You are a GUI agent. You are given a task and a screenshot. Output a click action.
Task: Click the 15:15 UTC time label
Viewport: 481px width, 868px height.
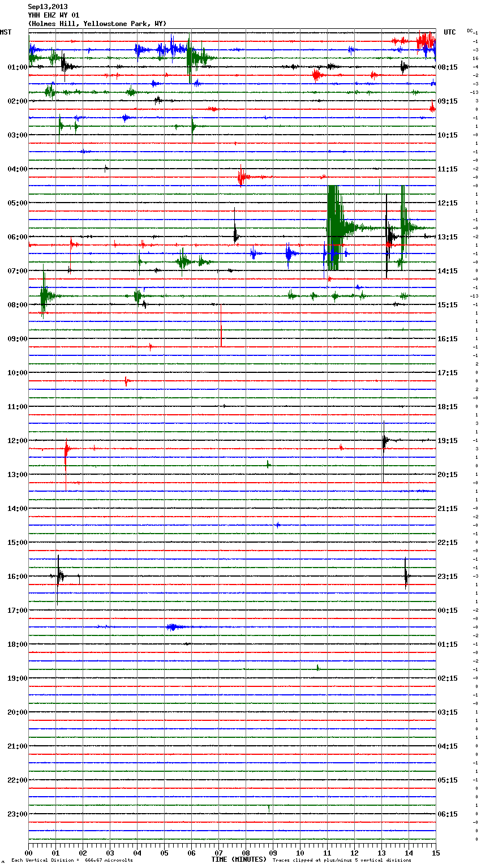[x=448, y=305]
